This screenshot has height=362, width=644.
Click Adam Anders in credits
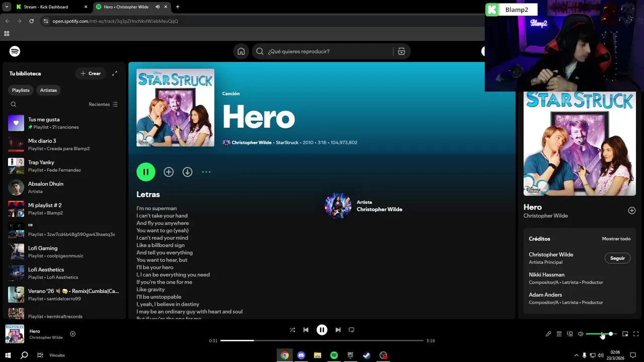point(545,295)
